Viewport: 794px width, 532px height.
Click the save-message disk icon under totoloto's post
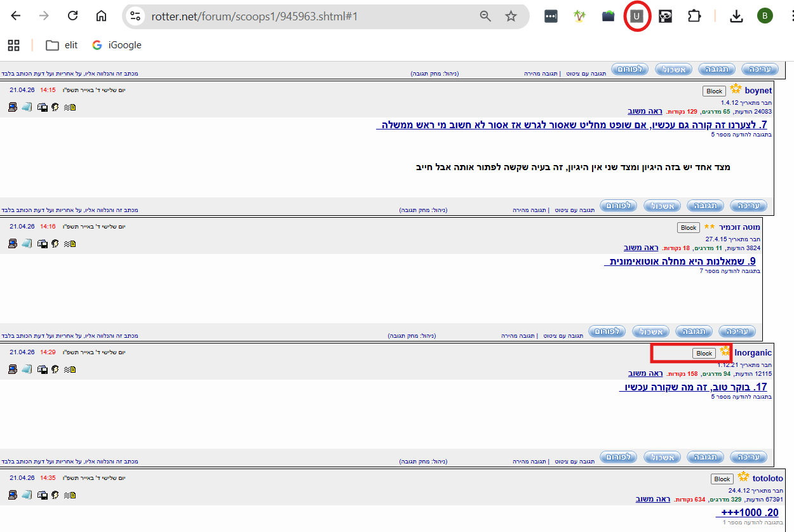(43, 495)
